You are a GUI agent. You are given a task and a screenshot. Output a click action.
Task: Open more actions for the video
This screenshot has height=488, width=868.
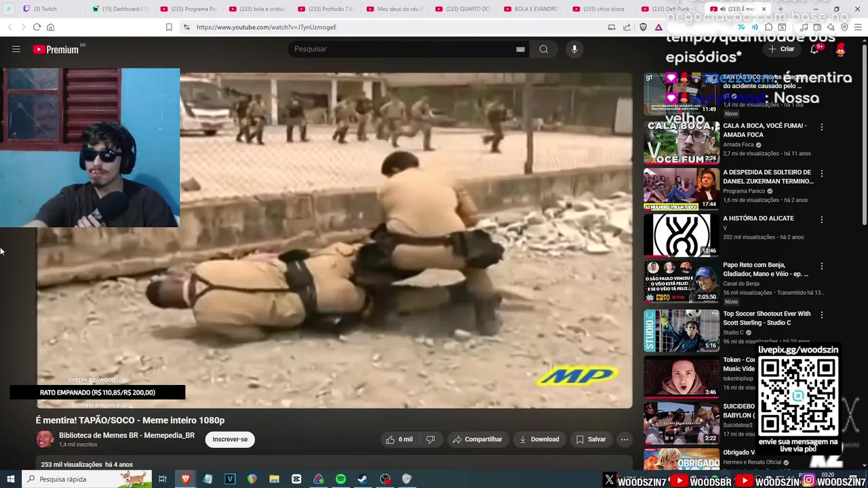pyautogui.click(x=625, y=439)
